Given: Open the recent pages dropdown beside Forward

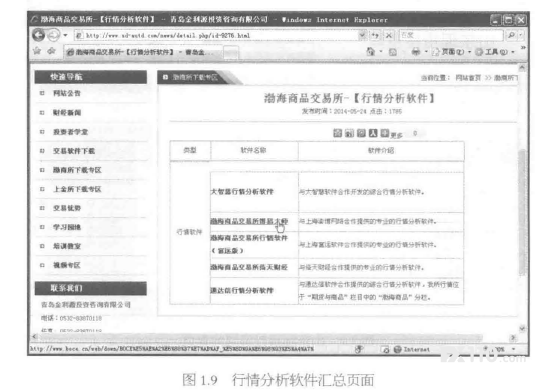Looking at the screenshot, I should pos(65,35).
